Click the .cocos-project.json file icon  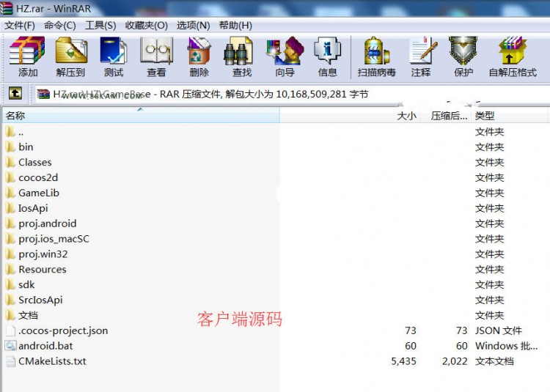(10, 330)
